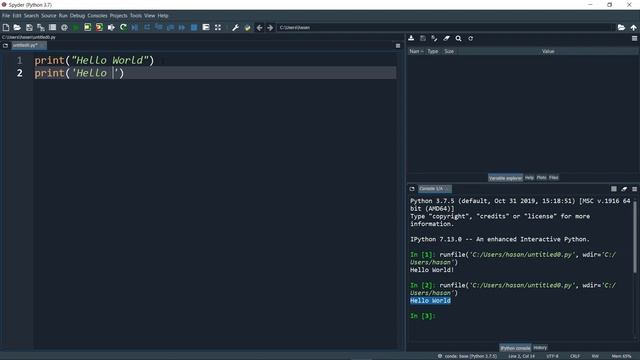The height and width of the screenshot is (360, 640).
Task: Open Variable explorer options menu
Action: click(x=634, y=38)
